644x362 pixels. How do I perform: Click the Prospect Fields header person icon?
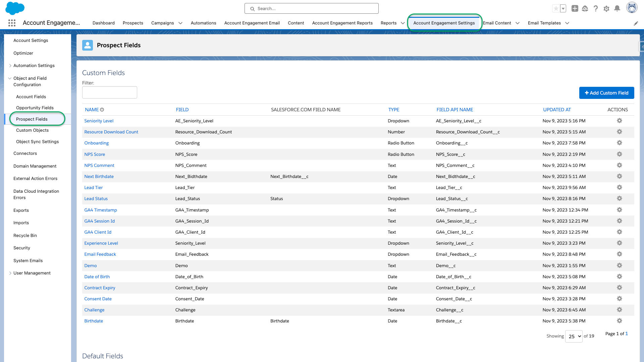[x=88, y=45]
